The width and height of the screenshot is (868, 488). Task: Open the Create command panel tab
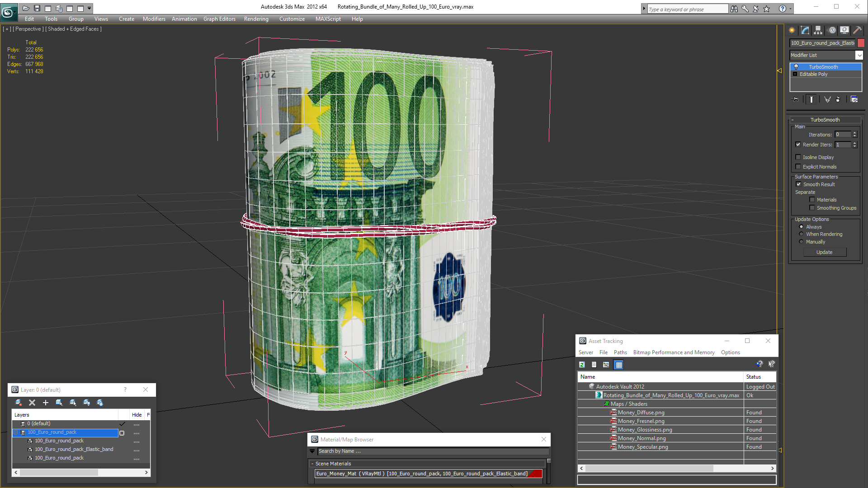tap(792, 30)
